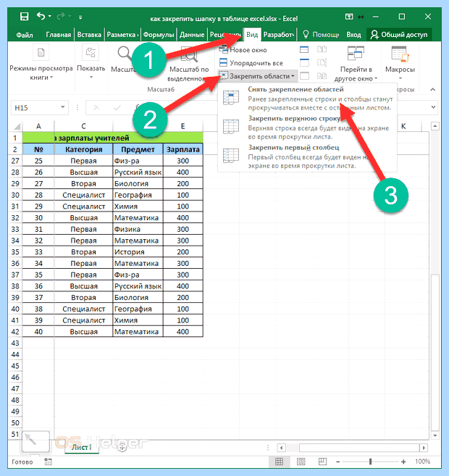Select the Вид ribbon tab
The image size is (449, 476).
tap(252, 35)
